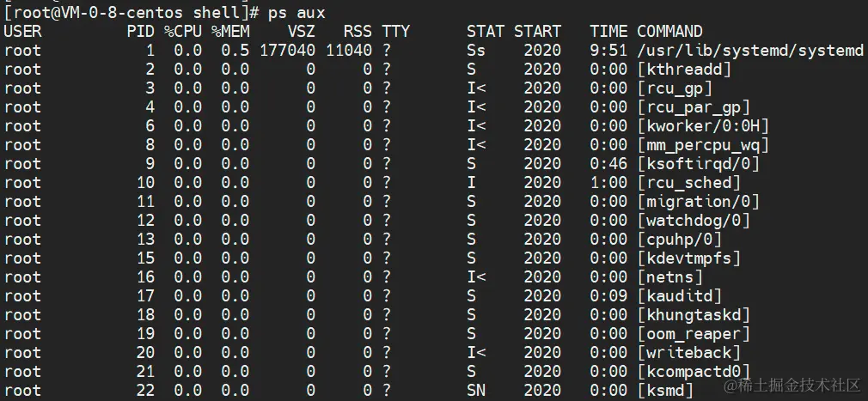Select the [ksmd] process name

[665, 390]
